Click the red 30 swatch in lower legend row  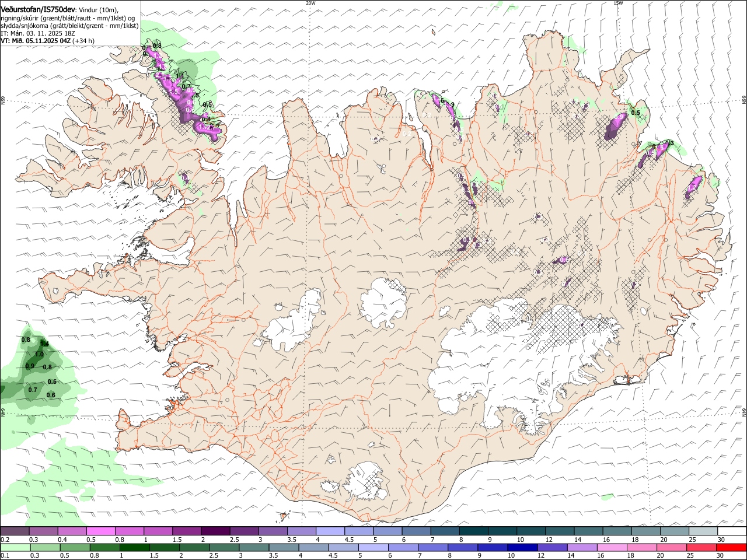click(x=732, y=548)
